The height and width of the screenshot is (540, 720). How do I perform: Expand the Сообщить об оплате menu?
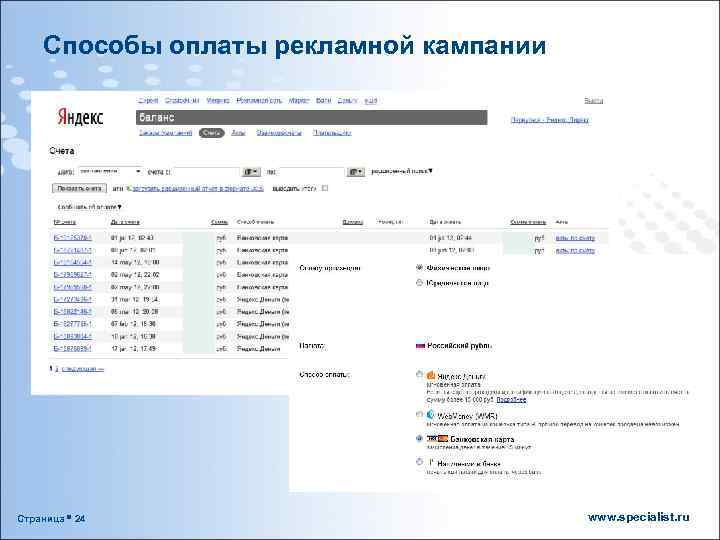pos(90,207)
